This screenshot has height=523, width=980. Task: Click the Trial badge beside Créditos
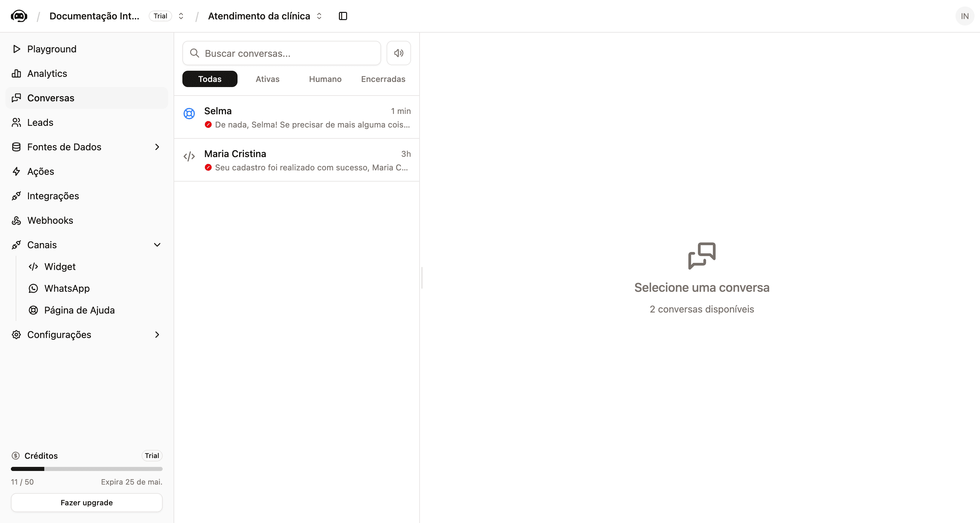pyautogui.click(x=152, y=456)
